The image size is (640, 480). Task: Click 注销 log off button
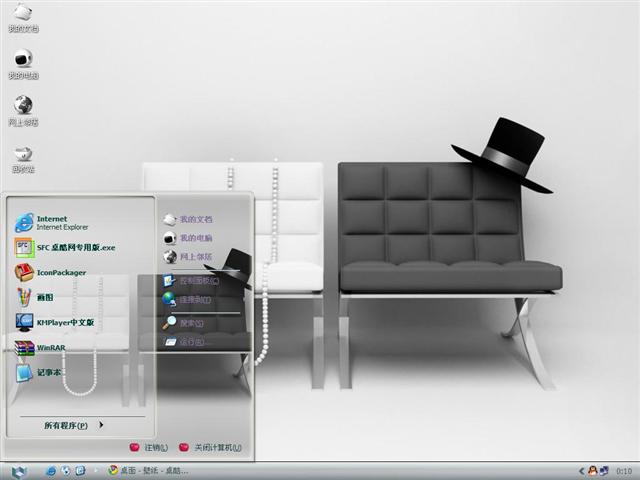pyautogui.click(x=148, y=447)
